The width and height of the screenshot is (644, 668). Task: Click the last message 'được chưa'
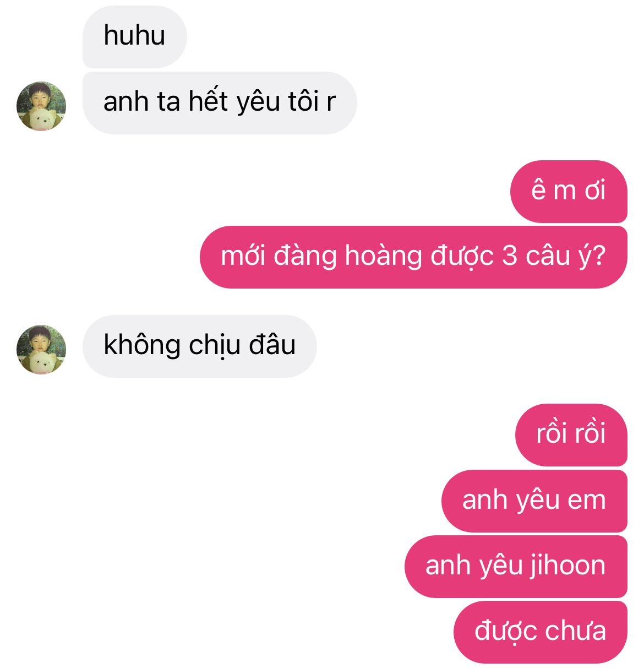[541, 632]
